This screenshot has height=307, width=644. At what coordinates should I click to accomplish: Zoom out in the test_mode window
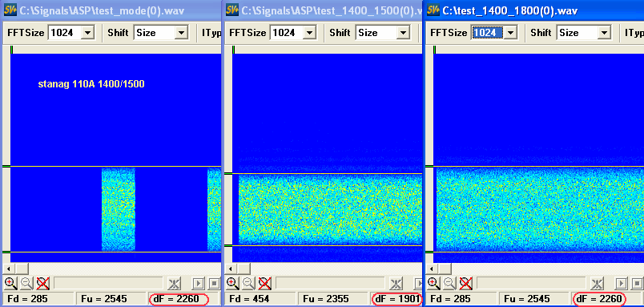point(26,283)
